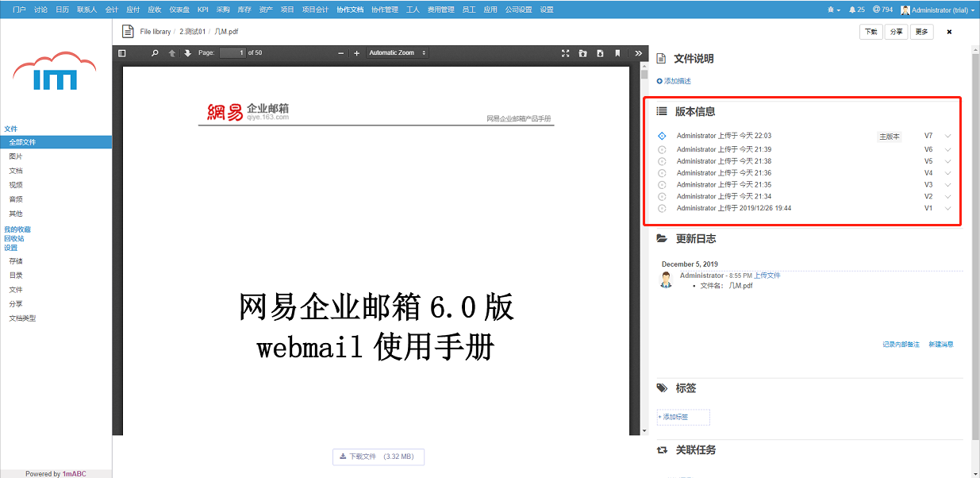Go to previous PDF page arrow
980x478 pixels.
(x=172, y=53)
